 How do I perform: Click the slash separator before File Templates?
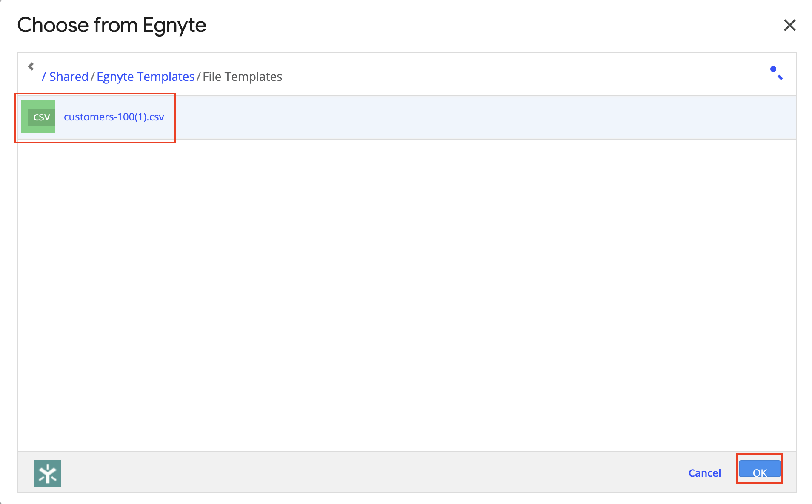[199, 77]
